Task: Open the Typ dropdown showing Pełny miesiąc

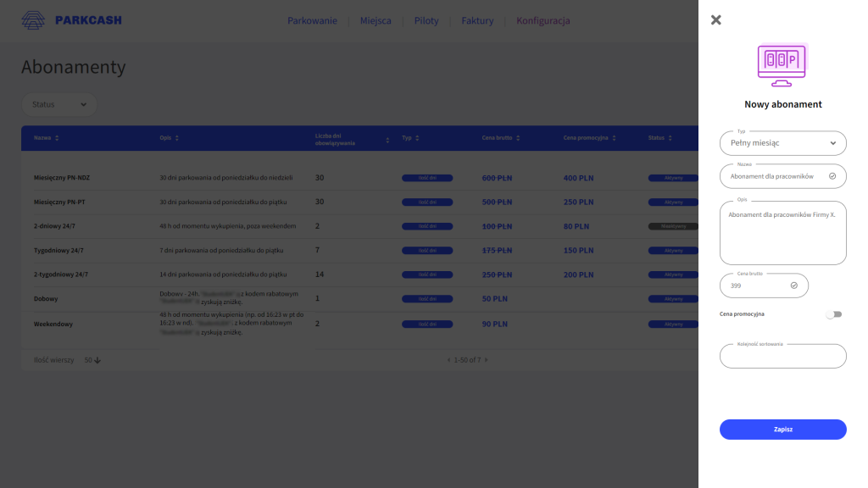Action: (x=782, y=143)
